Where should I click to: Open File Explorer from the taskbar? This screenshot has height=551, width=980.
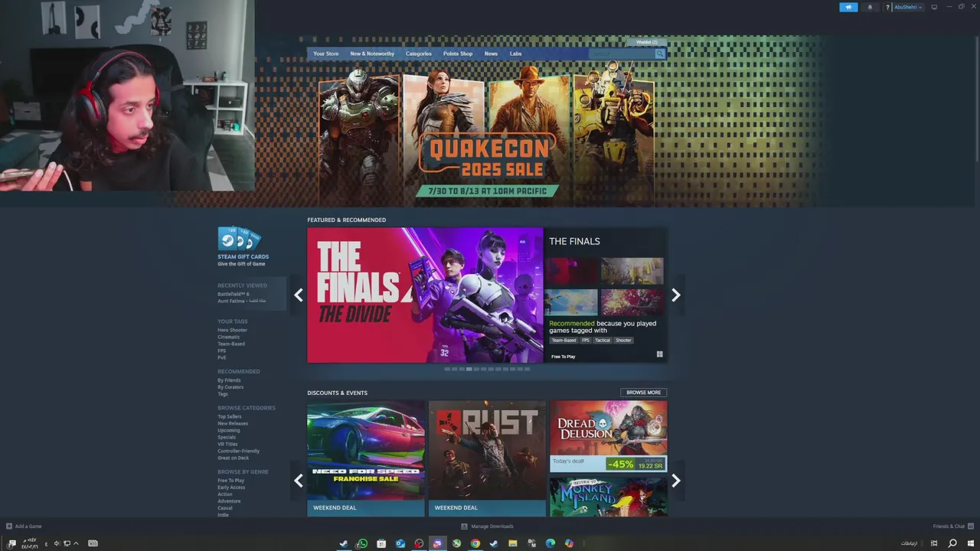pos(513,543)
